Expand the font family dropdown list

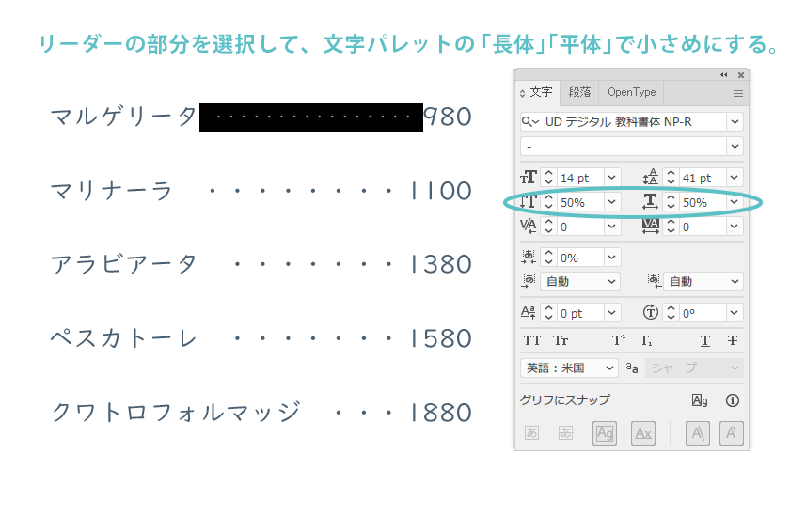coord(735,121)
